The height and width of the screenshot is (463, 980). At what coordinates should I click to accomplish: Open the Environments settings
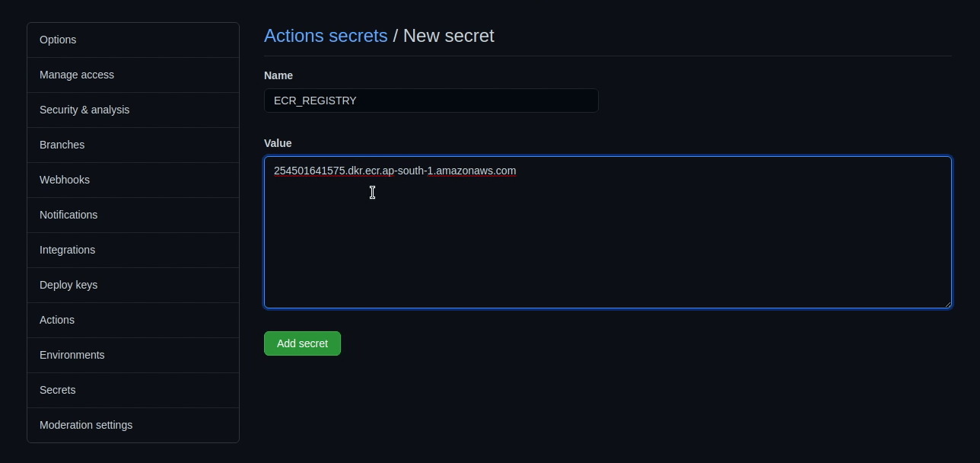(x=72, y=355)
